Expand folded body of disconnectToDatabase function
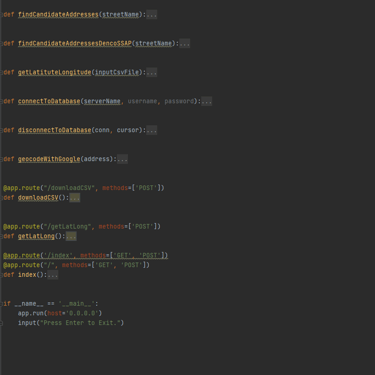375x375 pixels. click(152, 130)
